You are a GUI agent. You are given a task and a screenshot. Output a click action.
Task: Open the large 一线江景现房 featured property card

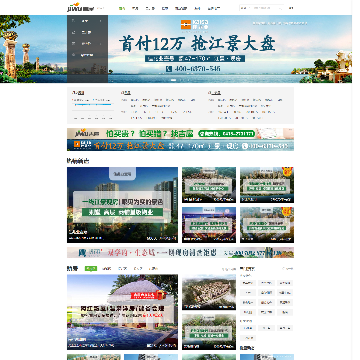122,205
